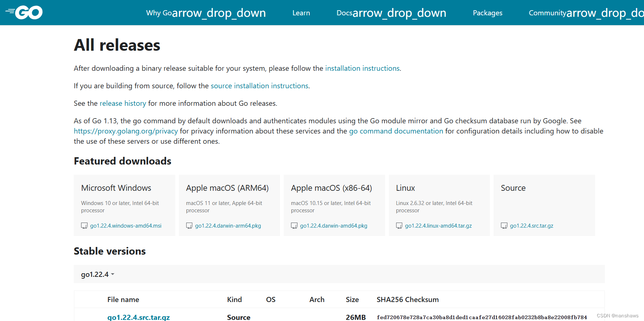Open the installation instructions link
This screenshot has width=644, height=321.
click(x=363, y=68)
